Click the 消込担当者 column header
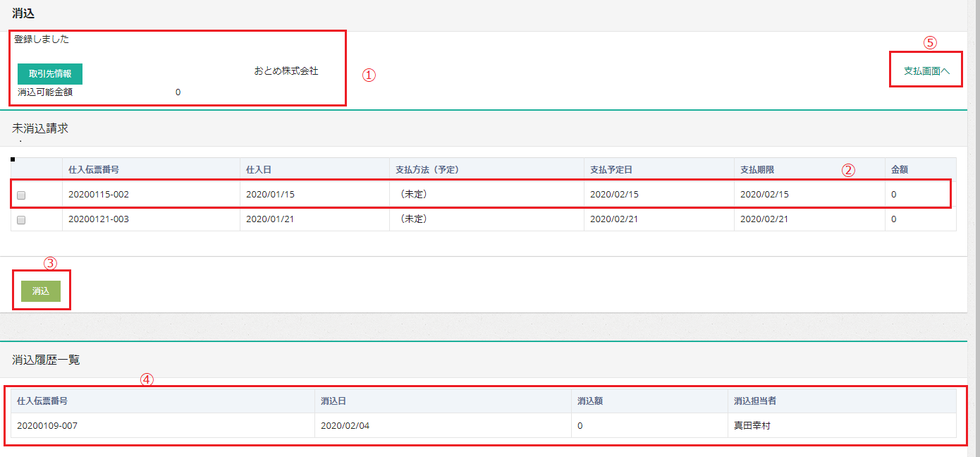The image size is (980, 457). (755, 401)
